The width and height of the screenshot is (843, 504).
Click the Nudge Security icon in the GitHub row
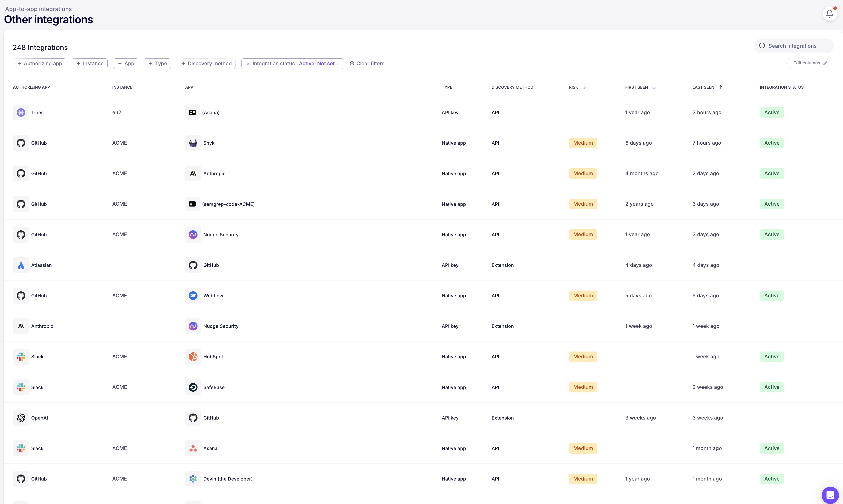193,235
